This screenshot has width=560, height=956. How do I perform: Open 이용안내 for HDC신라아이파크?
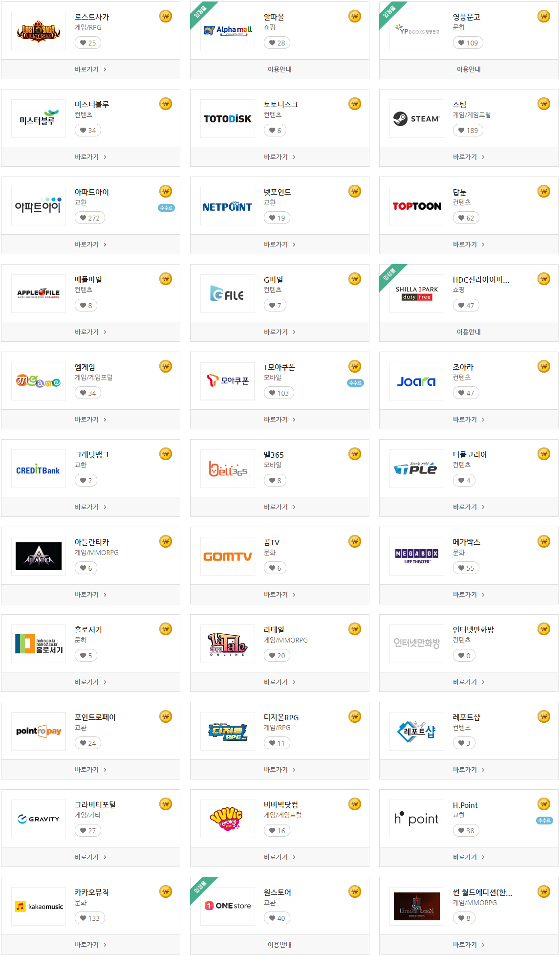pyautogui.click(x=469, y=332)
